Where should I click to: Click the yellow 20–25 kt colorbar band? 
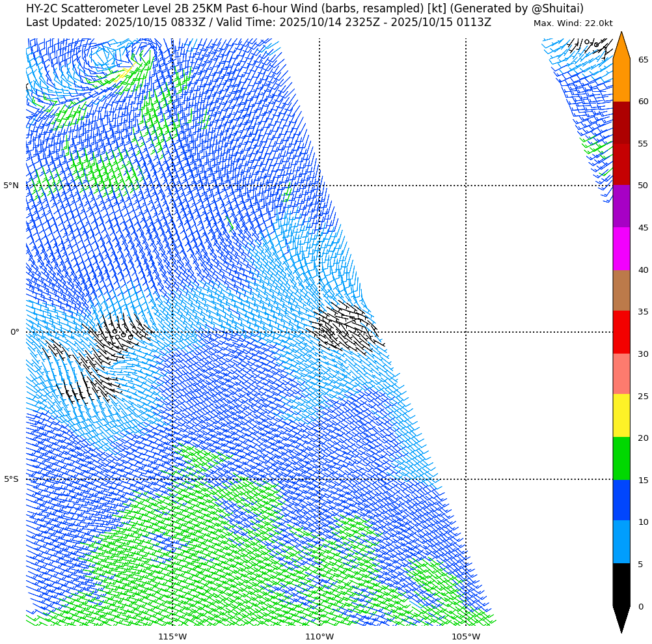point(621,415)
